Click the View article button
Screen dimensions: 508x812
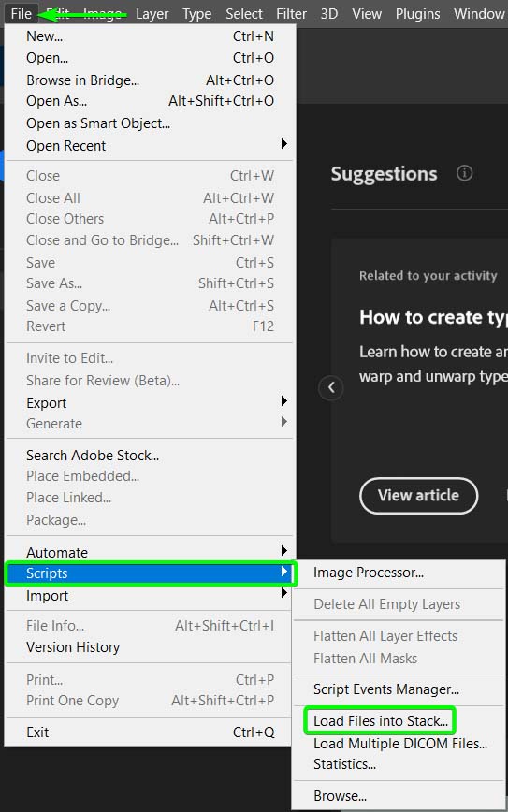point(418,496)
